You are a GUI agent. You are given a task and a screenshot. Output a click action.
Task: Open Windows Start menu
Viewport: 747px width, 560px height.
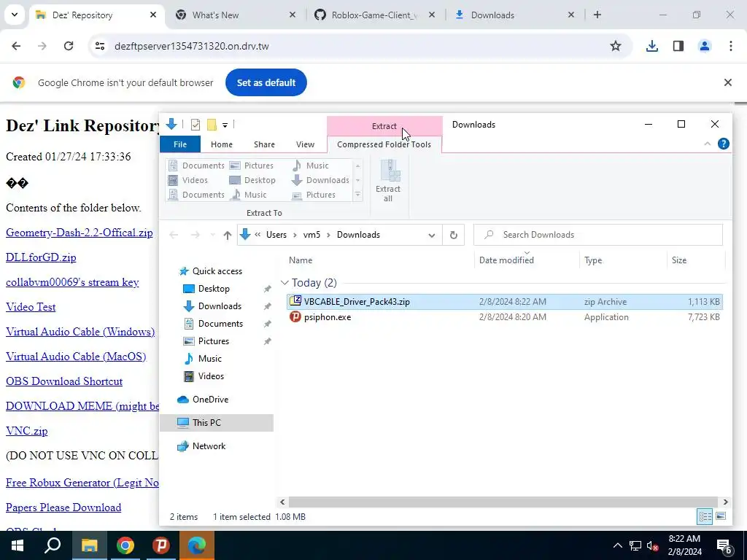pos(18,545)
